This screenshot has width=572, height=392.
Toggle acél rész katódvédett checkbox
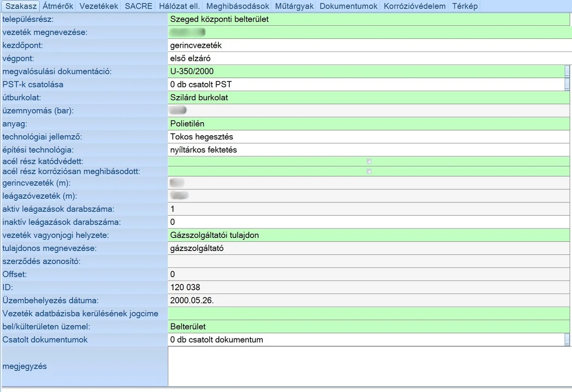369,161
